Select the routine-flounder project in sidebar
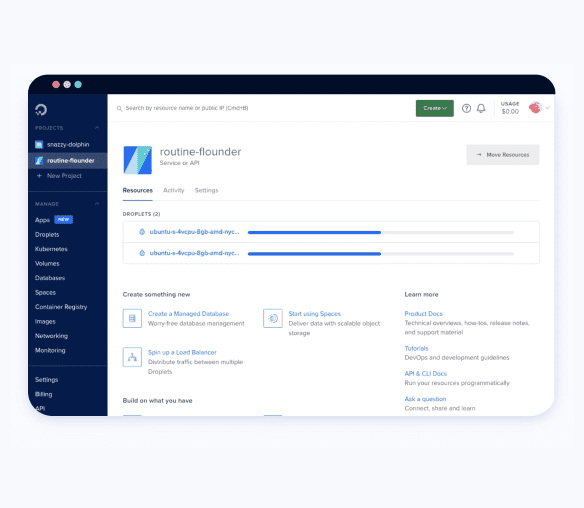This screenshot has height=508, width=584. click(71, 161)
